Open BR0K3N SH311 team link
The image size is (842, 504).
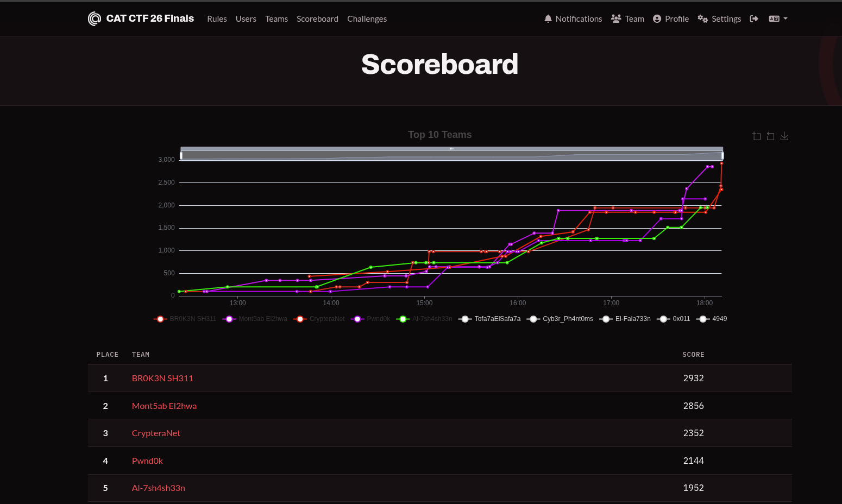pos(162,379)
